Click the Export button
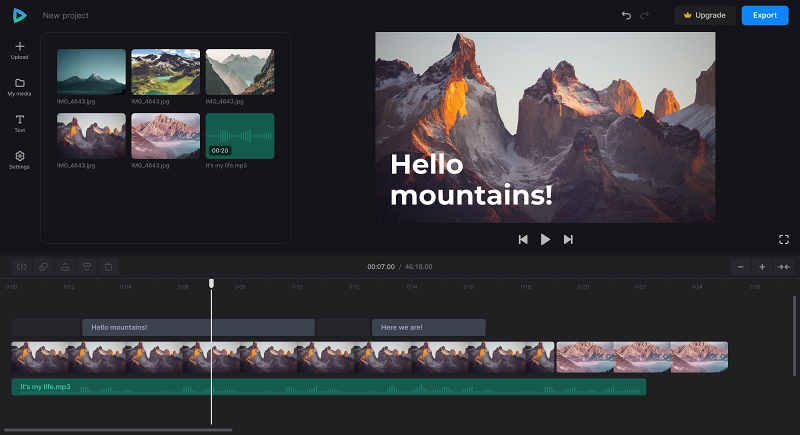The height and width of the screenshot is (435, 800). [x=765, y=15]
